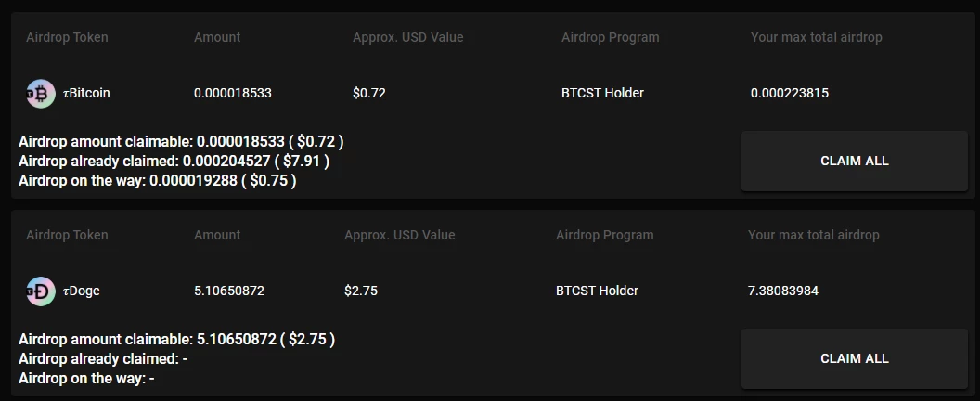Click the Amount header in second card

pyautogui.click(x=217, y=235)
